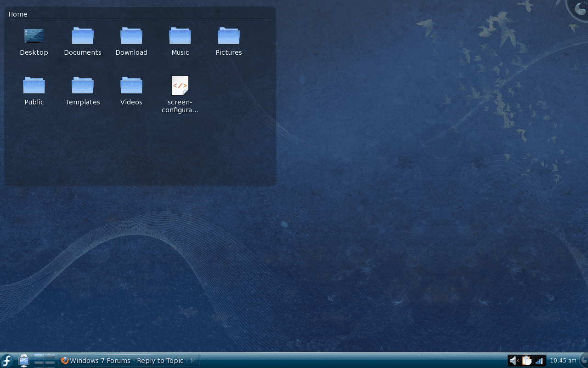Open the Fedora application launcher menu
The image size is (588, 368).
[7, 361]
